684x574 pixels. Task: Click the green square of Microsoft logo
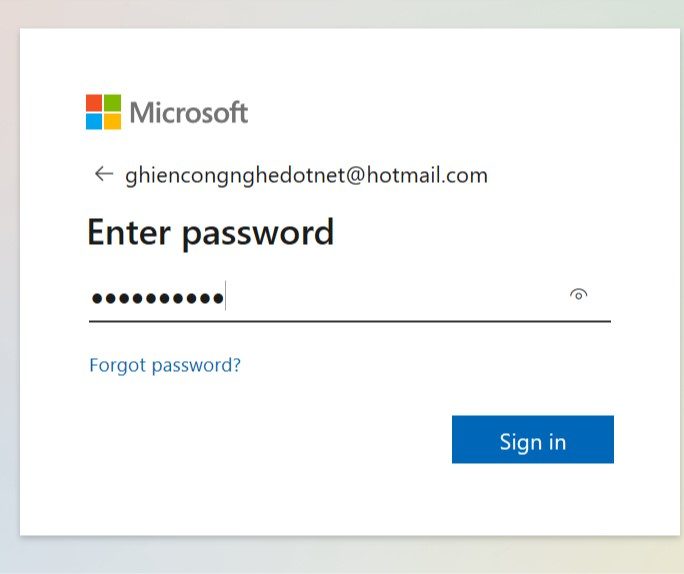112,103
